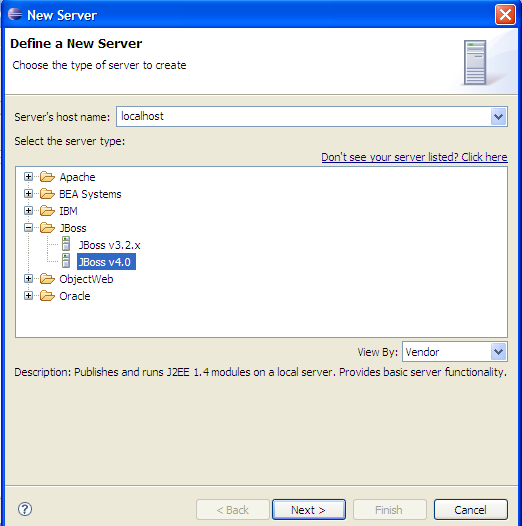Open the help question mark icon
The width and height of the screenshot is (522, 526).
[25, 509]
